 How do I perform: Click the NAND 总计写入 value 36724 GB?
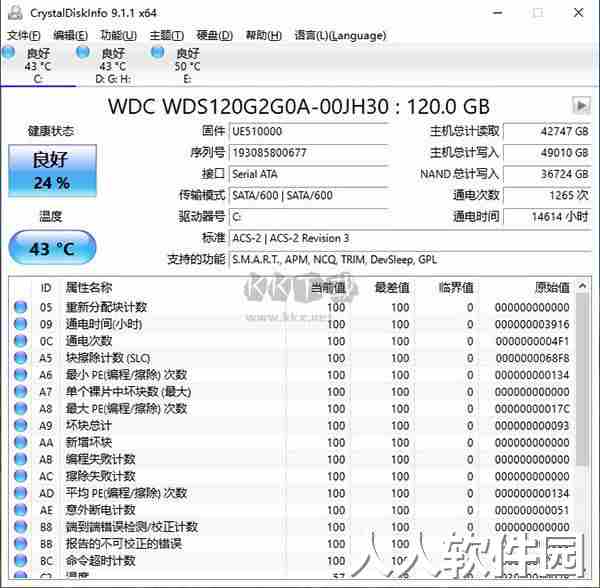[x=547, y=174]
